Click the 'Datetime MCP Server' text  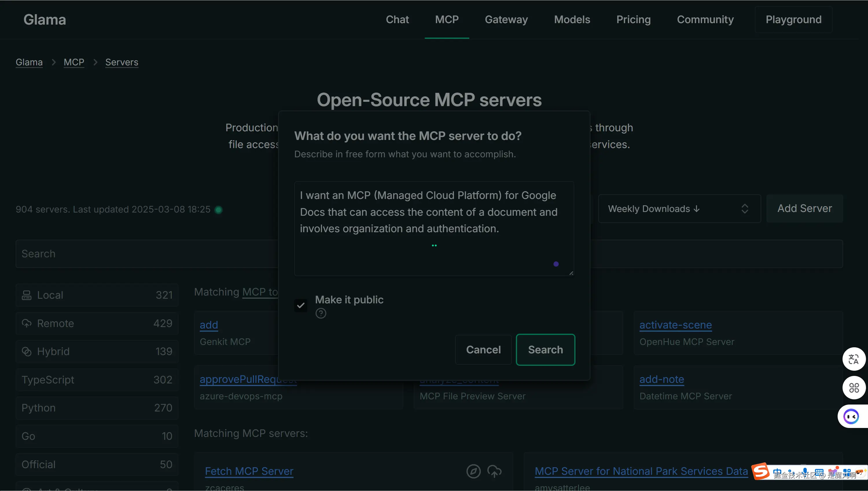tap(685, 396)
